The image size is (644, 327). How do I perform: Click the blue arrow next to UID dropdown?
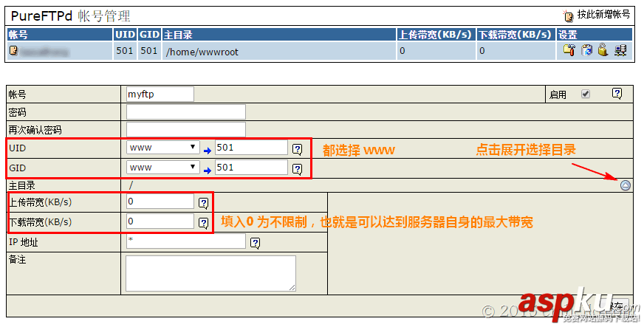(x=208, y=151)
